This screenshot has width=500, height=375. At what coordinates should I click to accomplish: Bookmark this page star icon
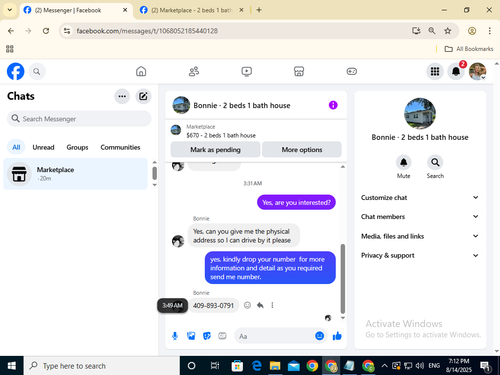click(x=448, y=31)
